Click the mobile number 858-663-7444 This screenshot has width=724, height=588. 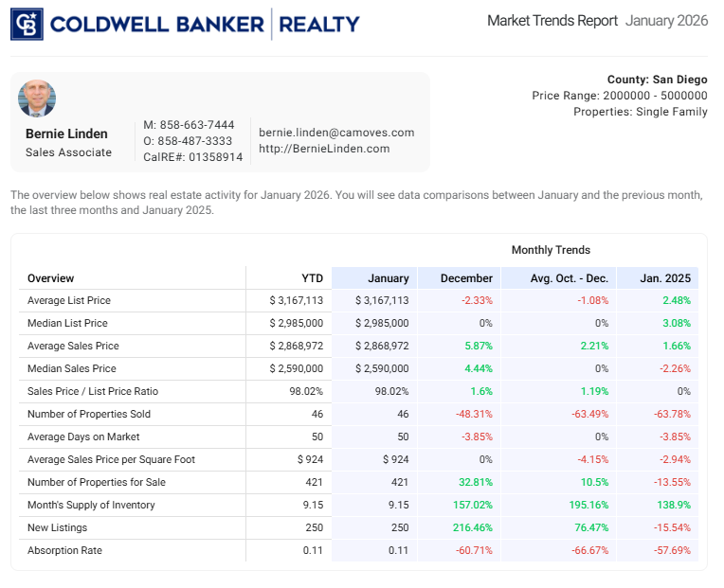[197, 125]
